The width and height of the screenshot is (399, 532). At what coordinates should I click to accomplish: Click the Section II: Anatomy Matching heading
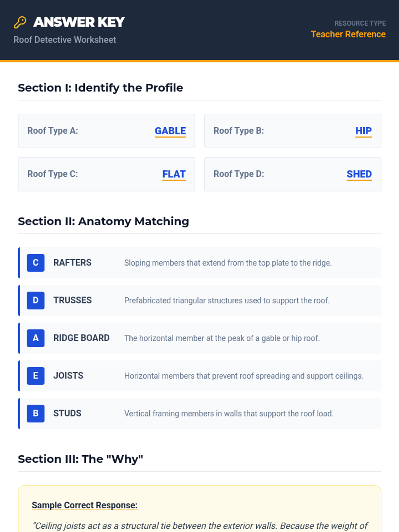pos(103,221)
